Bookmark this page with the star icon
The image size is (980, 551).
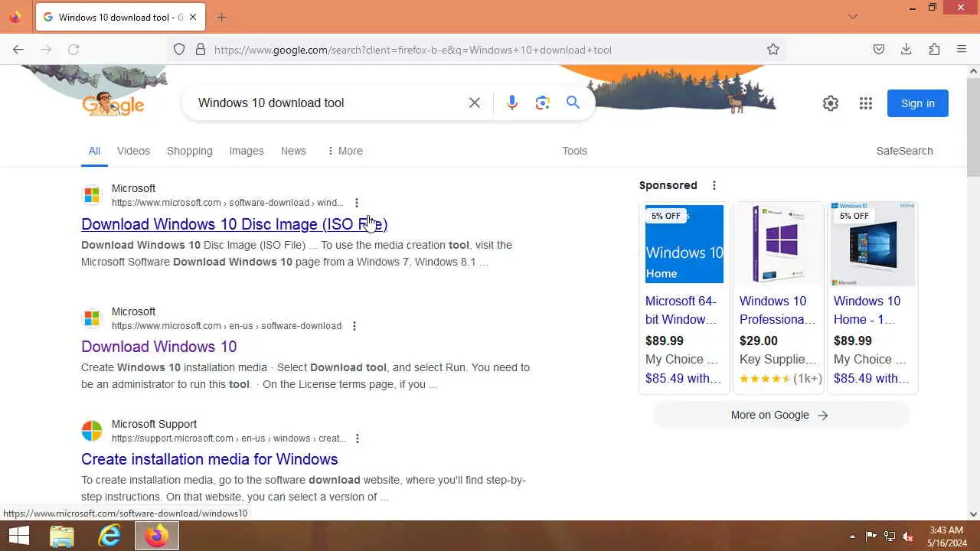[773, 50]
